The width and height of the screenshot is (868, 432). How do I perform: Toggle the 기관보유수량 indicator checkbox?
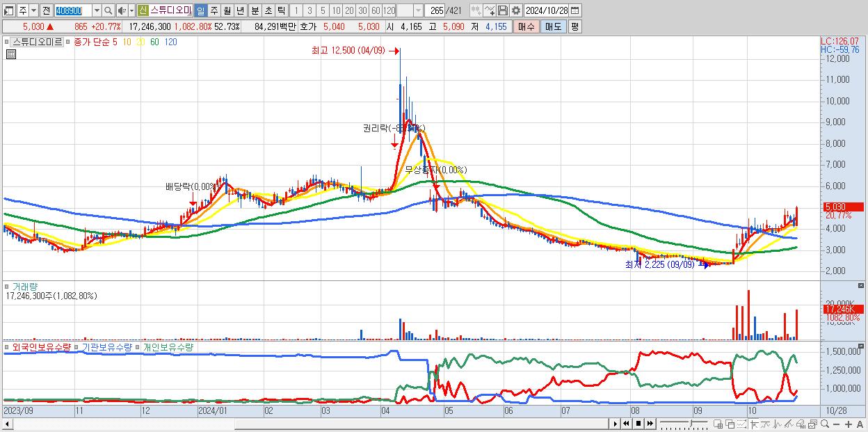coord(77,346)
